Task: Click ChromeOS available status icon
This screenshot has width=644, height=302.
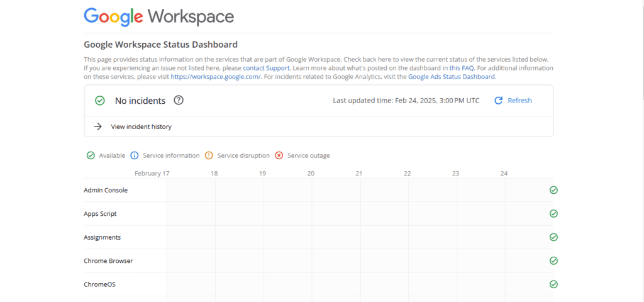Action: [553, 284]
